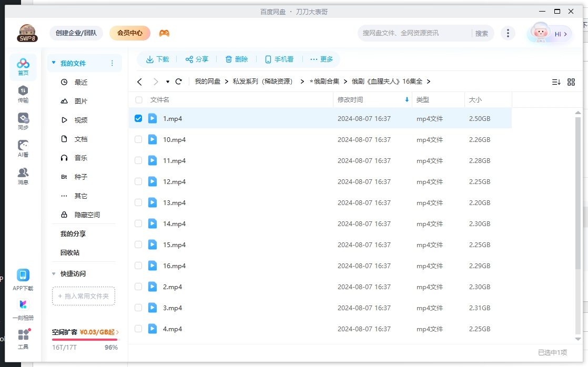Select all files via header checkbox

138,99
